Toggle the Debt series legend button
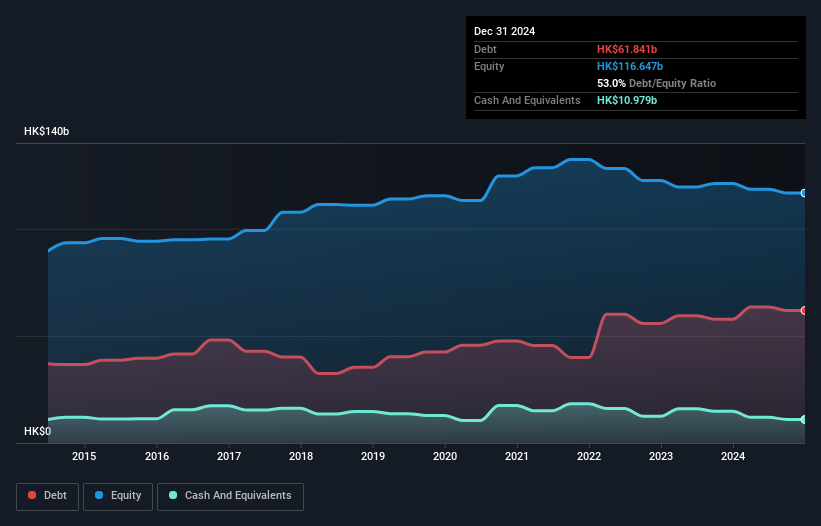 coord(47,496)
